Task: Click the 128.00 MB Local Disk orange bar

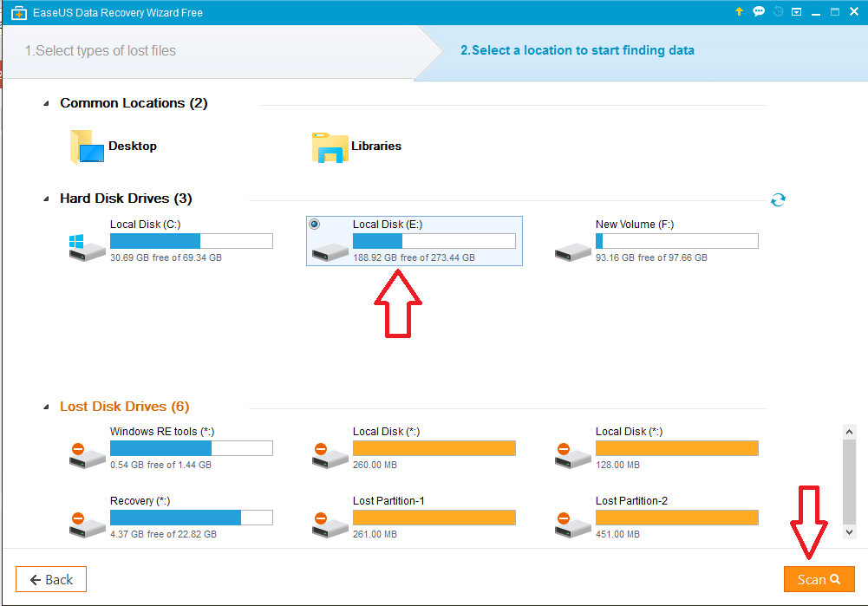Action: click(677, 448)
